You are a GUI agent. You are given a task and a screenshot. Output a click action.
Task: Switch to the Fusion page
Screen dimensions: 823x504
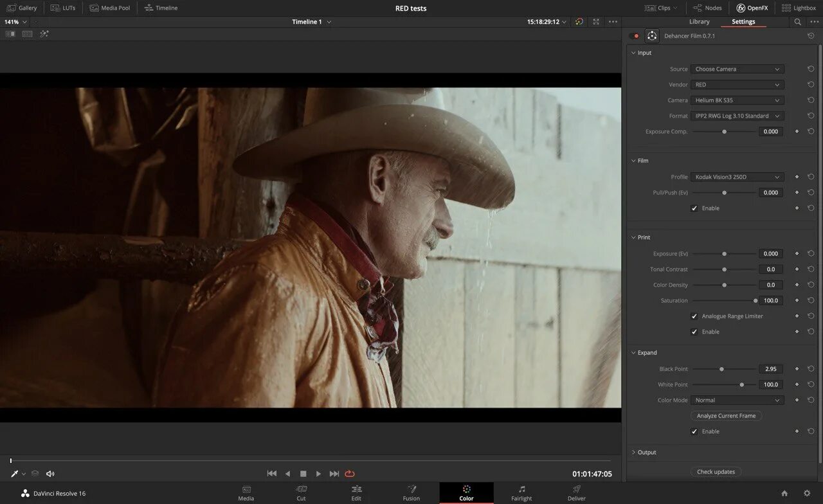[411, 493]
